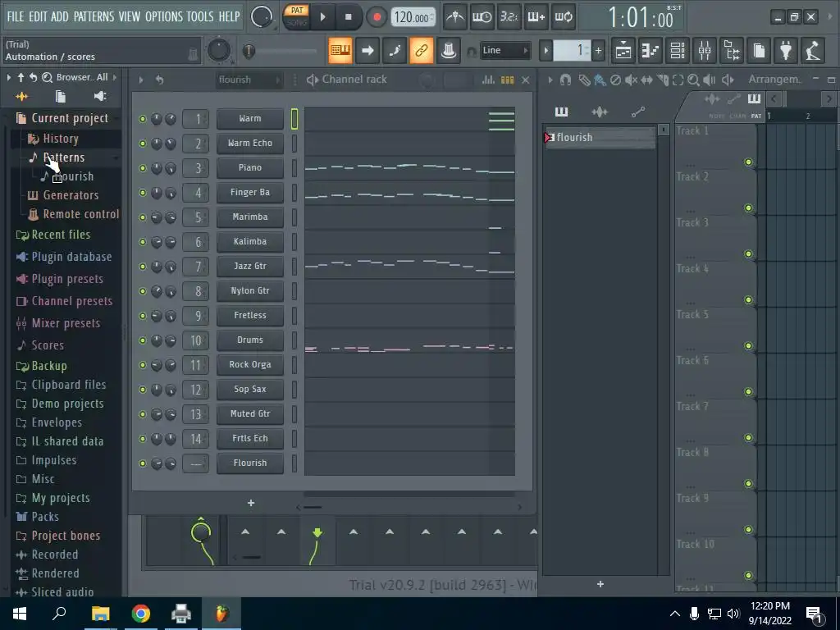Toggle countdown before recording icon
840x630 pixels.
[509, 17]
